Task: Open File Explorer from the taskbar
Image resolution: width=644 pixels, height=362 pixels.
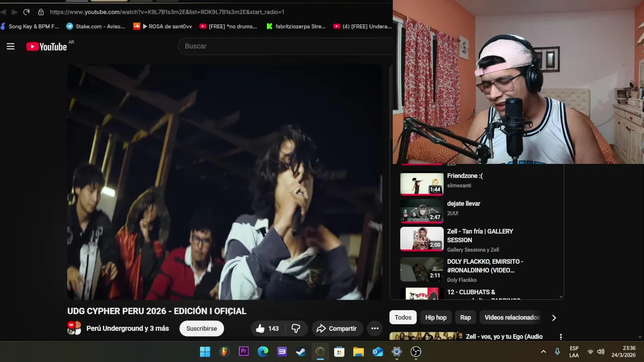Action: point(358,351)
